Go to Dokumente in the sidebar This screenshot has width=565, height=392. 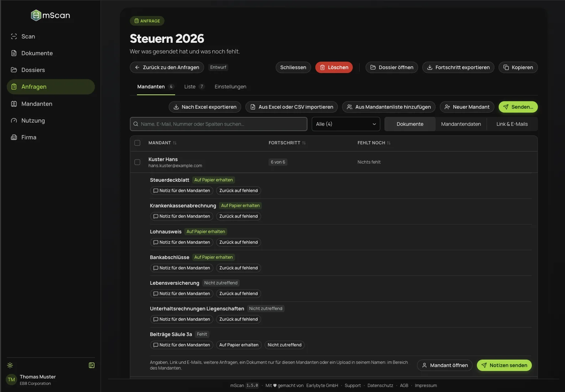pyautogui.click(x=51, y=53)
